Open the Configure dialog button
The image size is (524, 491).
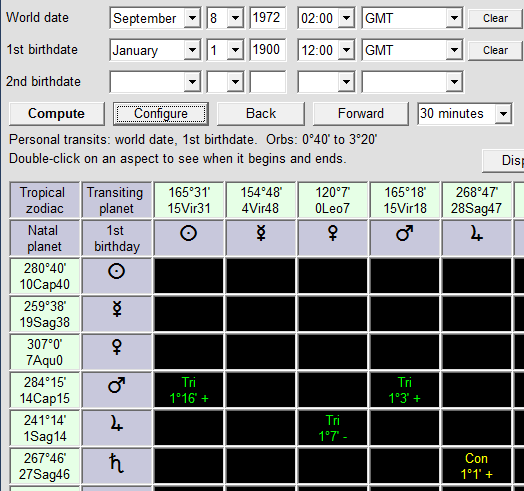pyautogui.click(x=161, y=114)
